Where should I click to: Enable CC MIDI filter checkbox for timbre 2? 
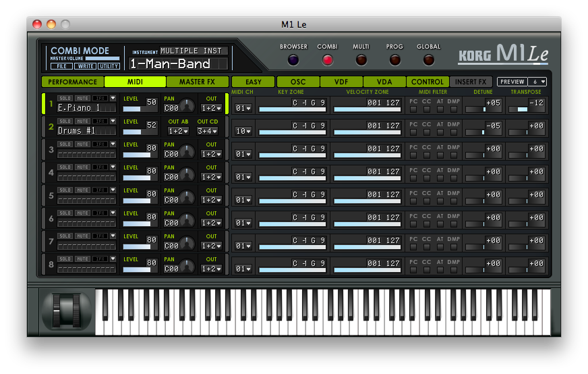coord(427,132)
